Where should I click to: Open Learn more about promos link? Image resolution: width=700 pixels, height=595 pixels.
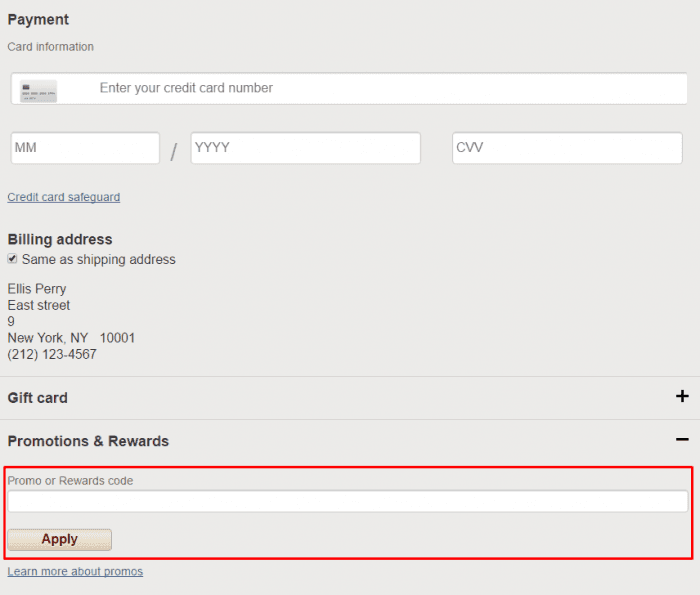coord(75,571)
